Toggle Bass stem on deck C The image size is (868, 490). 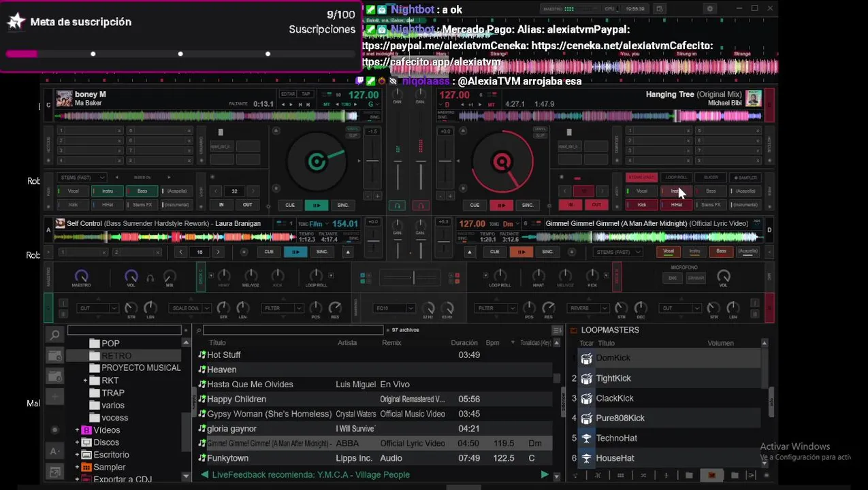tap(142, 191)
